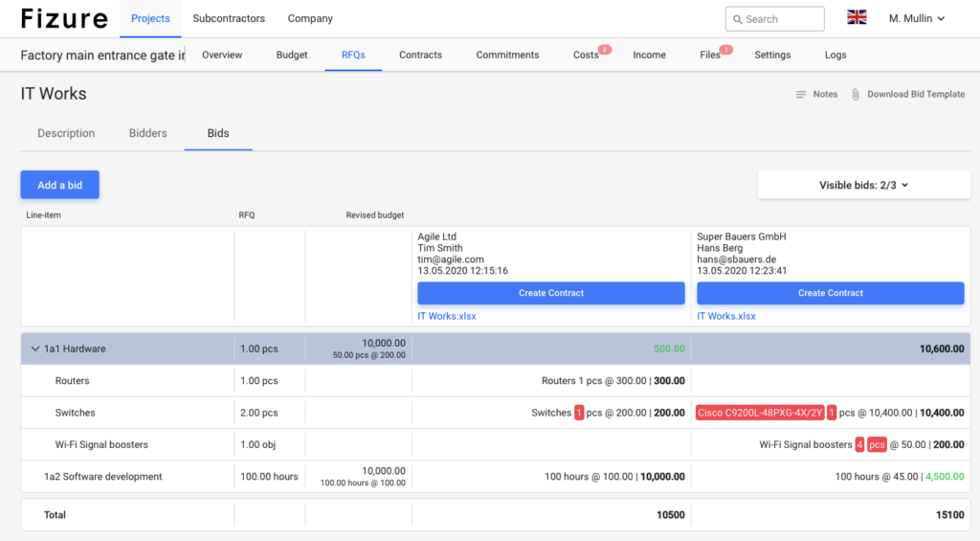
Task: Click the Notes lines icon
Action: (x=801, y=95)
